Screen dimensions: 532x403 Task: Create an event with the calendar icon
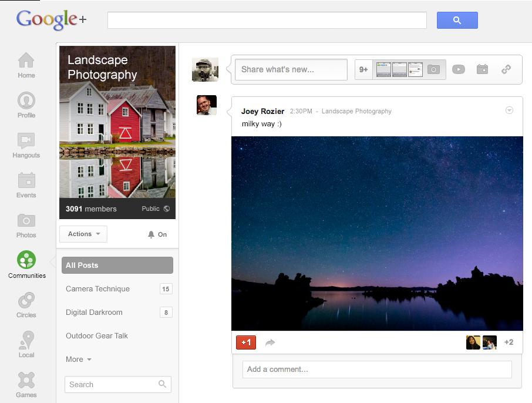click(x=482, y=69)
